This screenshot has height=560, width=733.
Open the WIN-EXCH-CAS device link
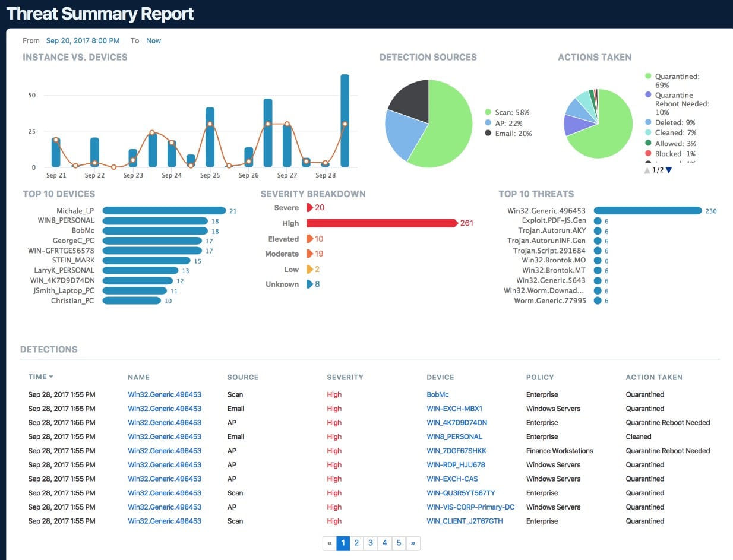point(452,479)
